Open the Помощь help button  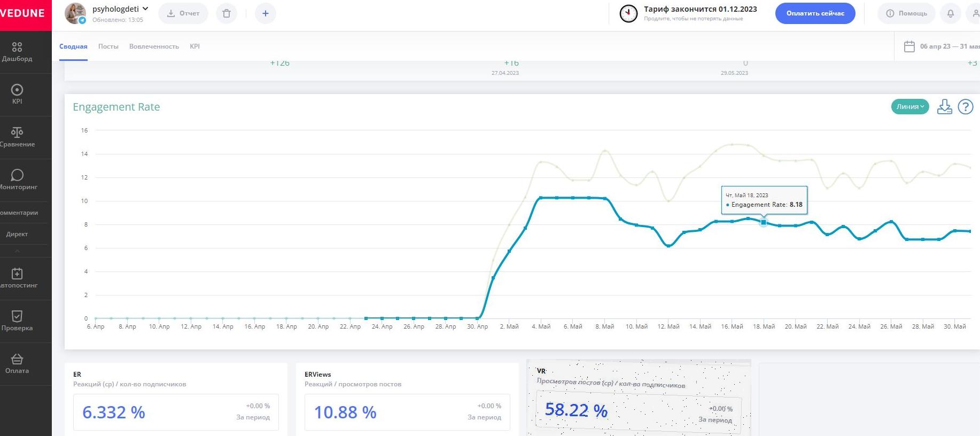907,13
